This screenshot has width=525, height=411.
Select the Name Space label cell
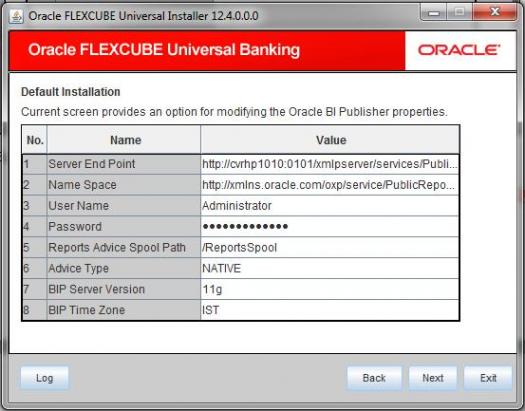pyautogui.click(x=124, y=185)
